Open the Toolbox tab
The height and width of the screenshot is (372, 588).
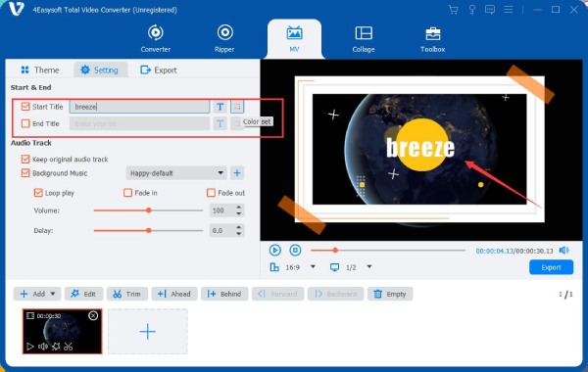click(x=432, y=38)
